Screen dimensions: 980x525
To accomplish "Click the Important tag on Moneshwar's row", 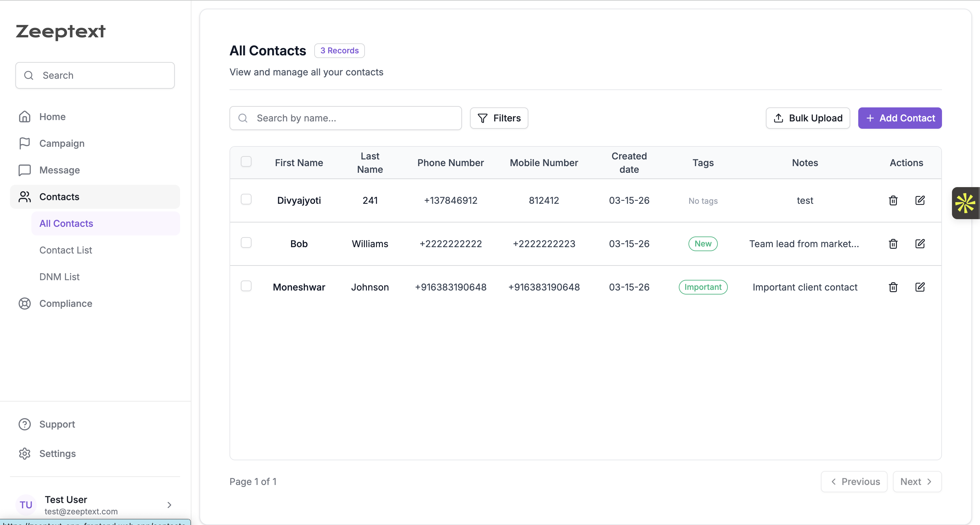I will pos(703,287).
